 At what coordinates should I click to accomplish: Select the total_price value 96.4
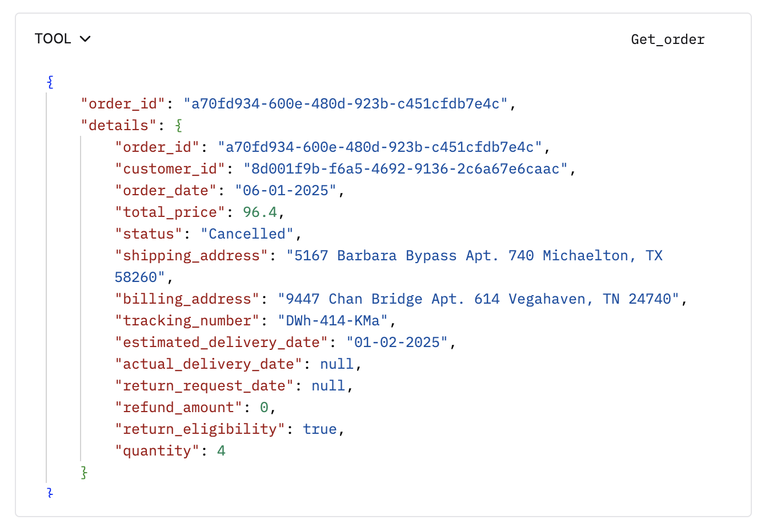260,212
